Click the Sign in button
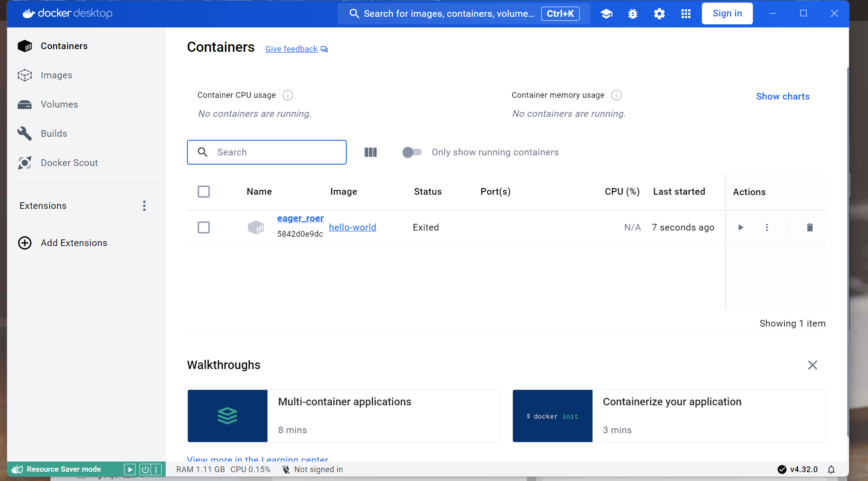The width and height of the screenshot is (868, 481). [727, 14]
